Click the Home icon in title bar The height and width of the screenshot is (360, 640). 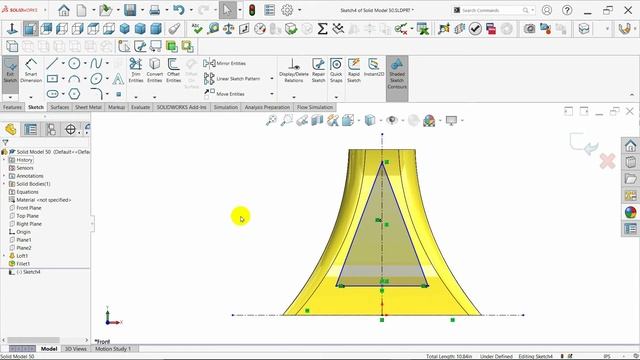[64, 10]
